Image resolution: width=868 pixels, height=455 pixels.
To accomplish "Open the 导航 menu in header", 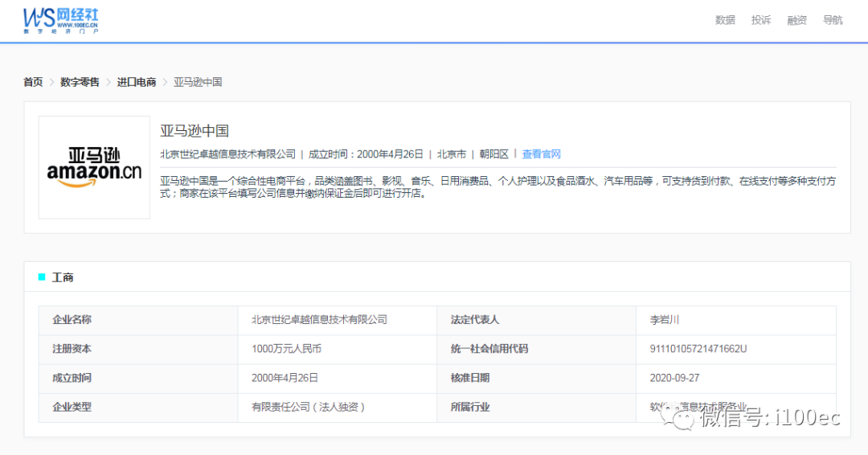I will click(x=833, y=20).
